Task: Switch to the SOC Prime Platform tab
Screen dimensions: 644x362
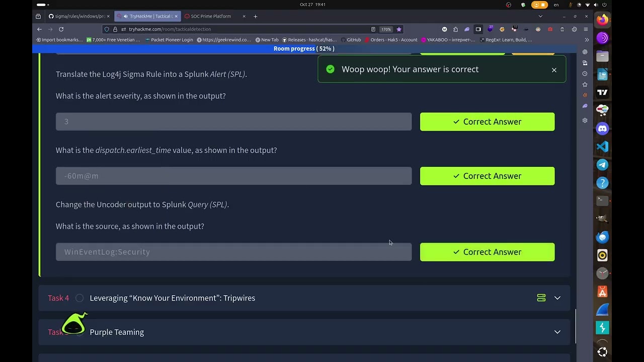Action: point(211,16)
